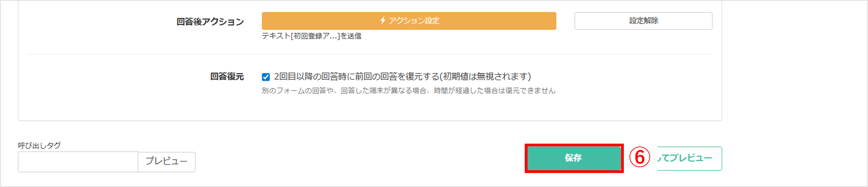Click the 回答復元 field label
The image size is (868, 187).
pos(227,77)
